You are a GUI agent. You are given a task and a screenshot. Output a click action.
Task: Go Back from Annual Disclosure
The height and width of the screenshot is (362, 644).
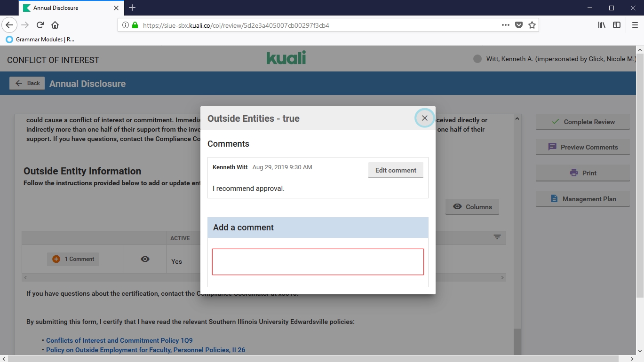click(27, 83)
